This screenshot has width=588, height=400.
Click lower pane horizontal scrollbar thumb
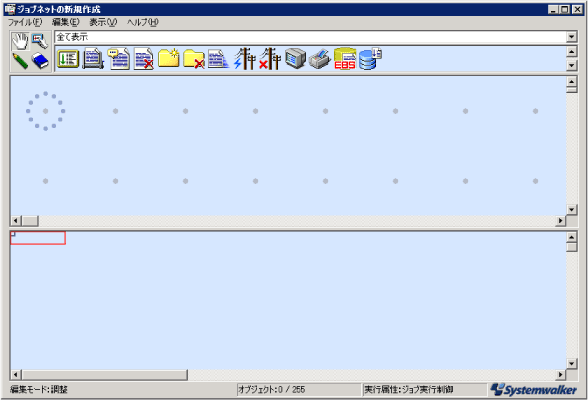105,375
